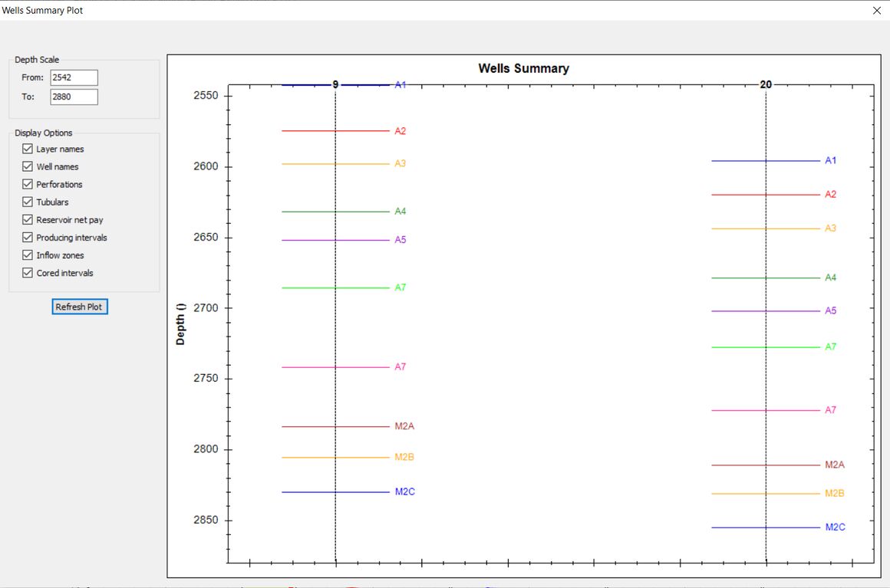Disable the Inflow zones checkbox

28,255
